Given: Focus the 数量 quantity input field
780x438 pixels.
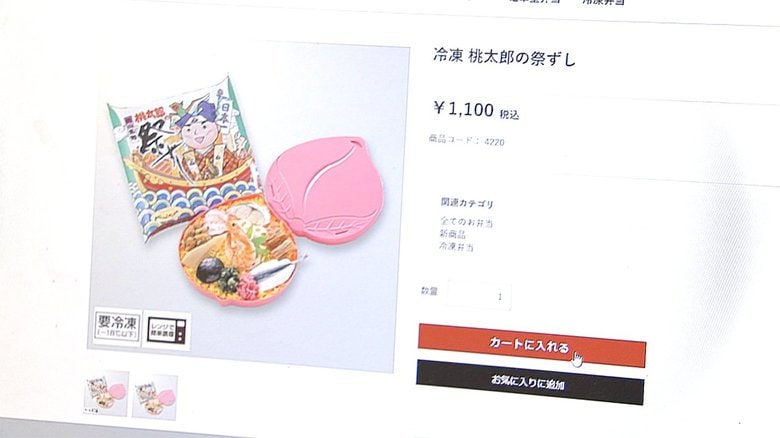Looking at the screenshot, I should click(x=479, y=296).
